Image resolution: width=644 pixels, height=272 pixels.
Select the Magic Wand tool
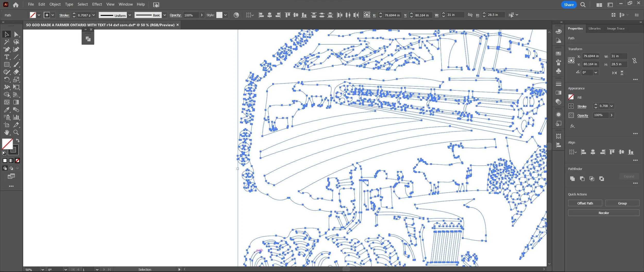click(7, 42)
